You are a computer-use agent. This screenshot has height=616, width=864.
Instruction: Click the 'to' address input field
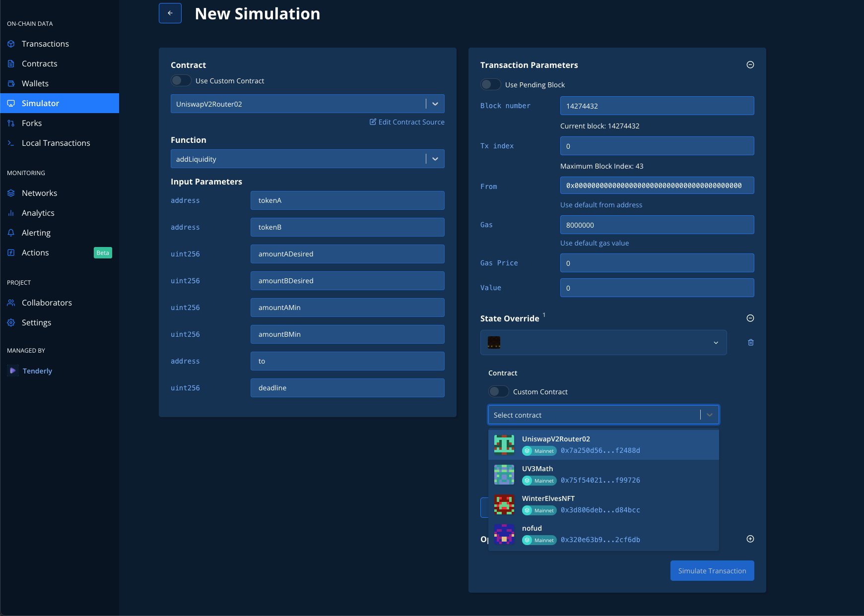[347, 361]
